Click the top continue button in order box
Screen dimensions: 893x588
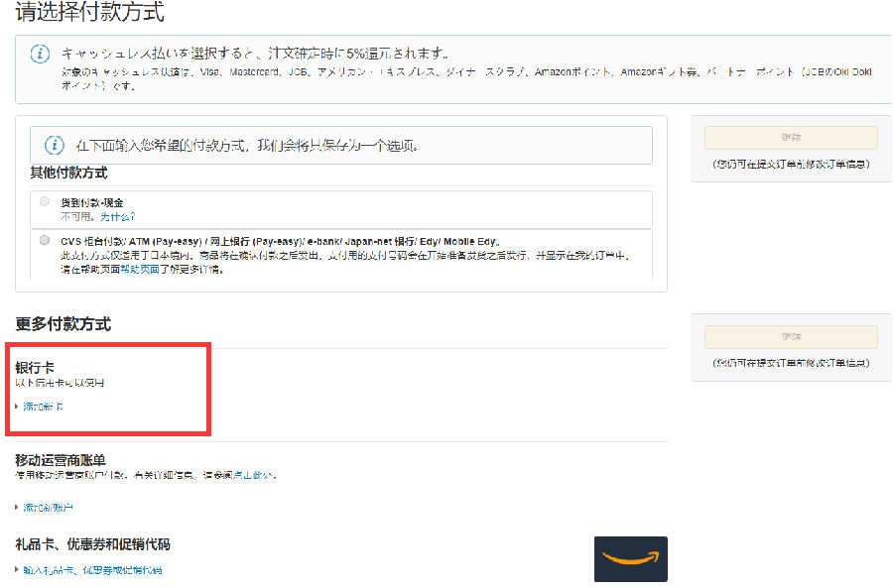(x=791, y=137)
